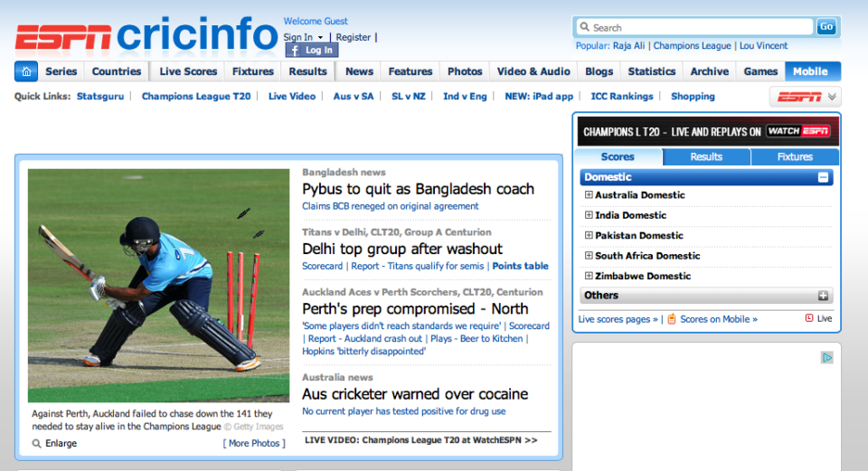Click the search magnifier icon
This screenshot has width=868, height=471.
(x=585, y=26)
